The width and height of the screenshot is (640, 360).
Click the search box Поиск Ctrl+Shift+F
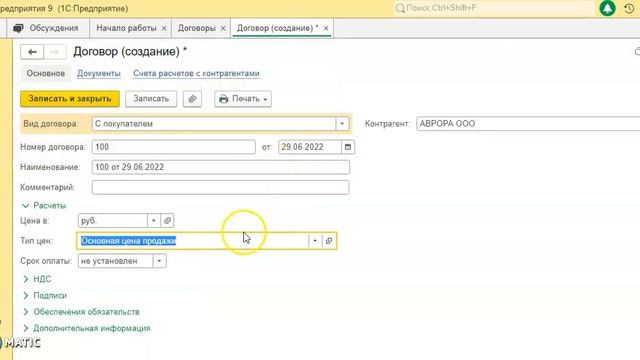pyautogui.click(x=494, y=8)
